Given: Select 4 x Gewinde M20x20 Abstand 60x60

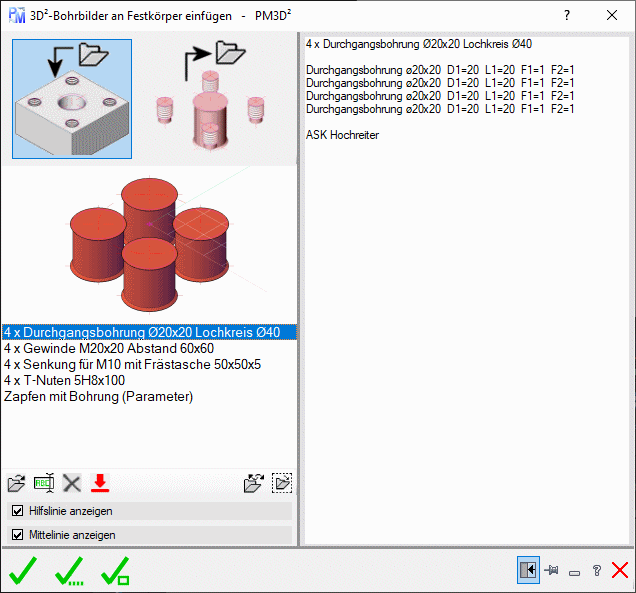Looking at the screenshot, I should click(109, 348).
